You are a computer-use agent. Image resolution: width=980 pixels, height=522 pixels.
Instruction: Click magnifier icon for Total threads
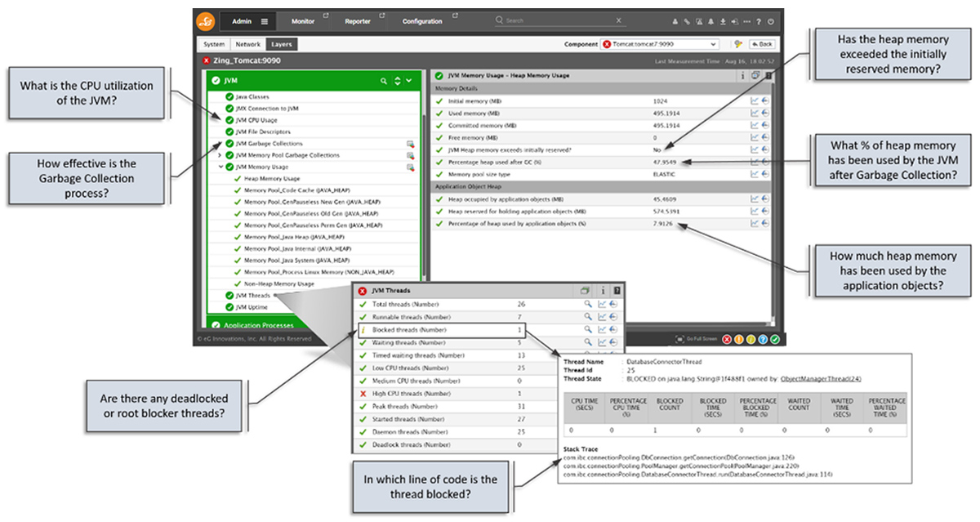(x=587, y=304)
